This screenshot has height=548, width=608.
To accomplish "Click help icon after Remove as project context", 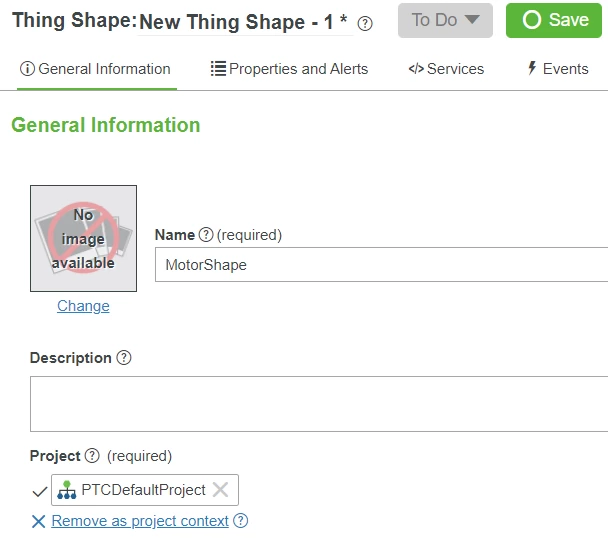I will [240, 521].
